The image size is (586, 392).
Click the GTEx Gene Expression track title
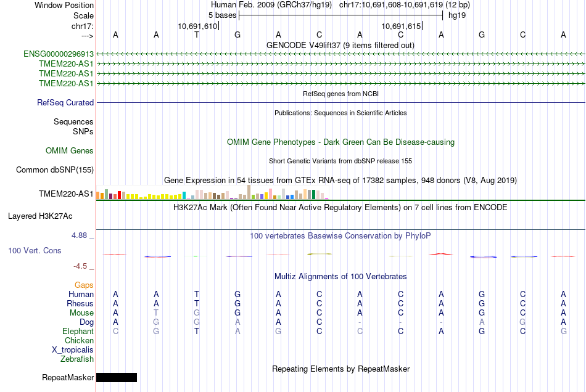coord(340,181)
